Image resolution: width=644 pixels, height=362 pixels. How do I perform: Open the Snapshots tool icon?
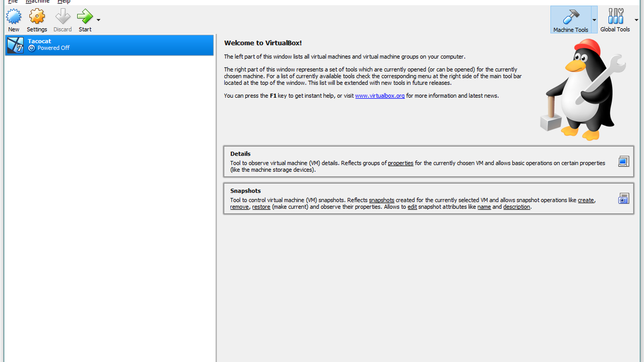point(623,198)
